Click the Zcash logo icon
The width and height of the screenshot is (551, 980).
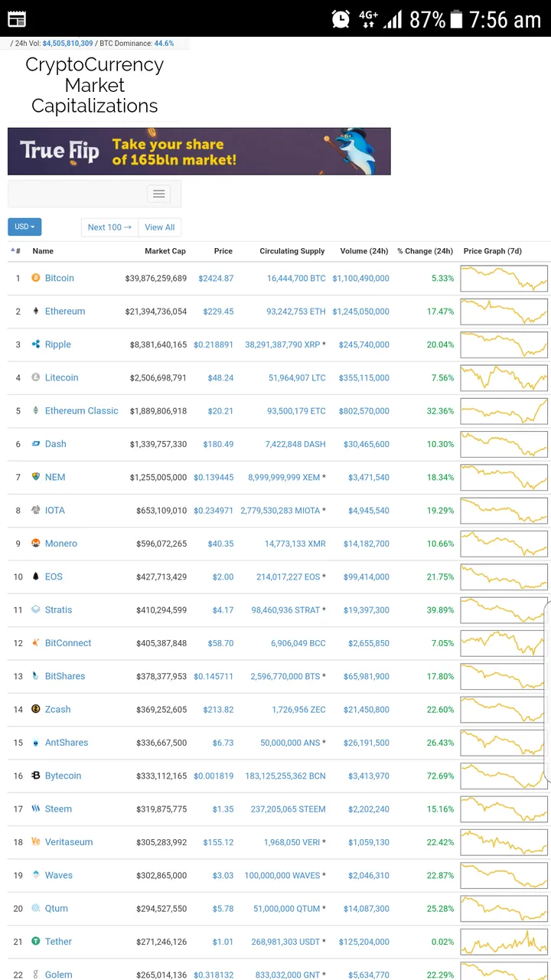(x=36, y=709)
